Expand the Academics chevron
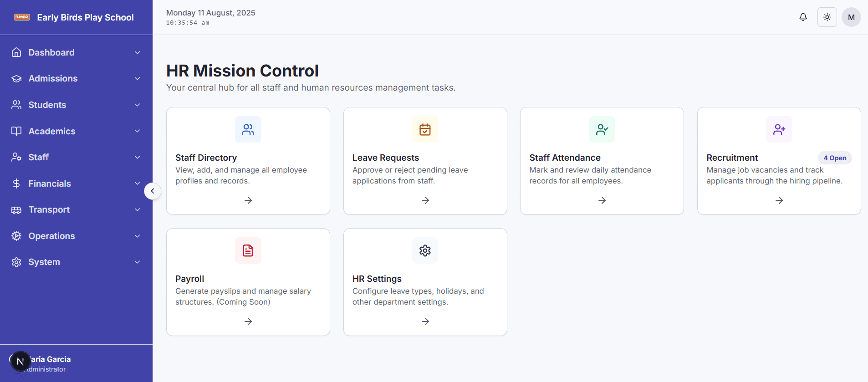This screenshot has width=868, height=382. click(x=137, y=131)
